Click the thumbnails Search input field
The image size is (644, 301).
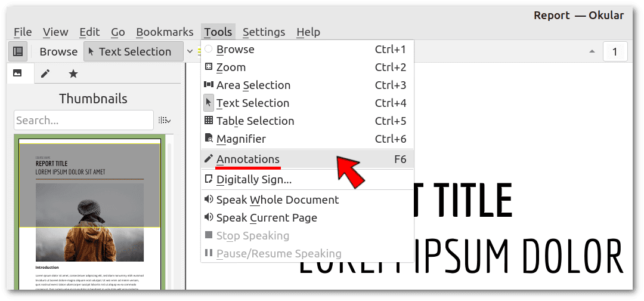[x=83, y=121]
